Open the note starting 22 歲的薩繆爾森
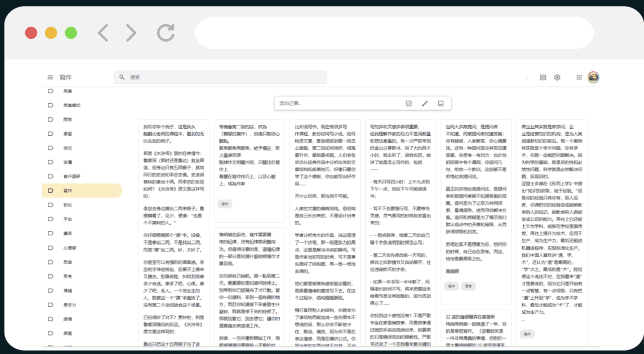Screen dimensions: 644x354 pyautogui.click(x=476, y=329)
